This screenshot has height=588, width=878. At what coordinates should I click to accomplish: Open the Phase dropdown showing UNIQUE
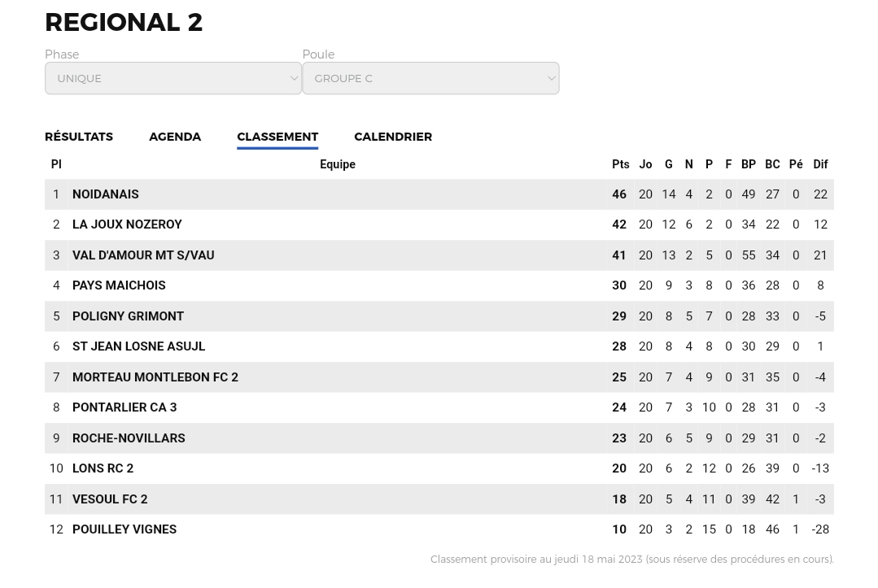click(x=173, y=78)
